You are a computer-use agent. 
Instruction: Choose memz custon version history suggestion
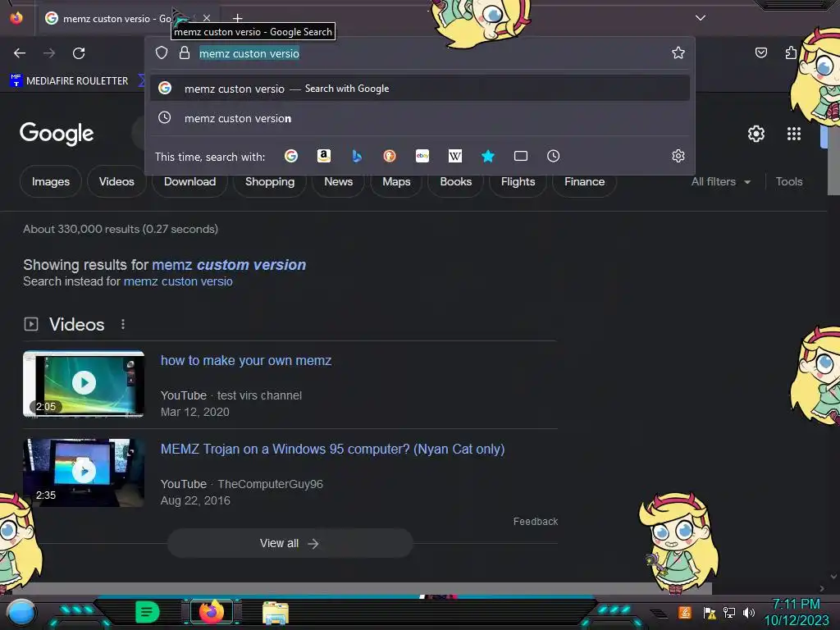(x=420, y=118)
